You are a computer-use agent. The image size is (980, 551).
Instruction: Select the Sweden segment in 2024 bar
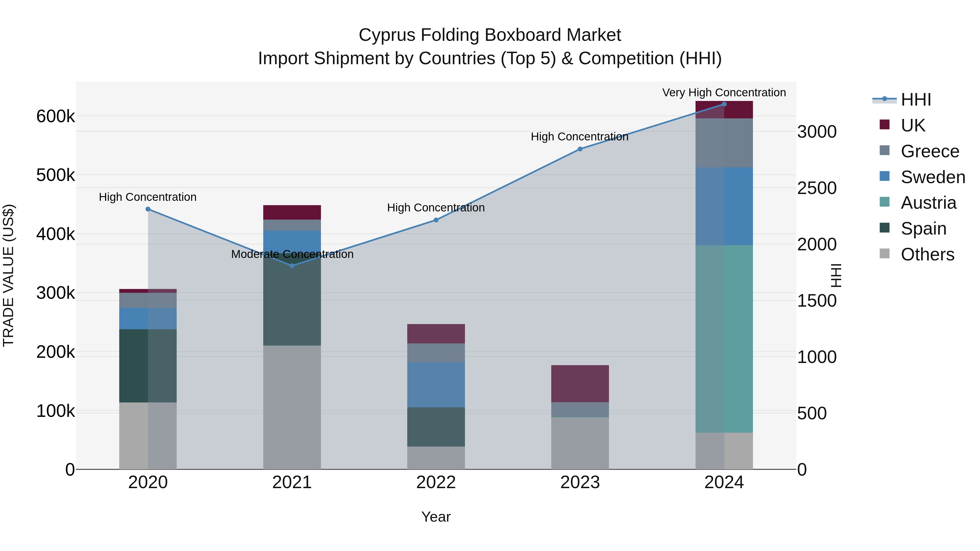[x=724, y=207]
